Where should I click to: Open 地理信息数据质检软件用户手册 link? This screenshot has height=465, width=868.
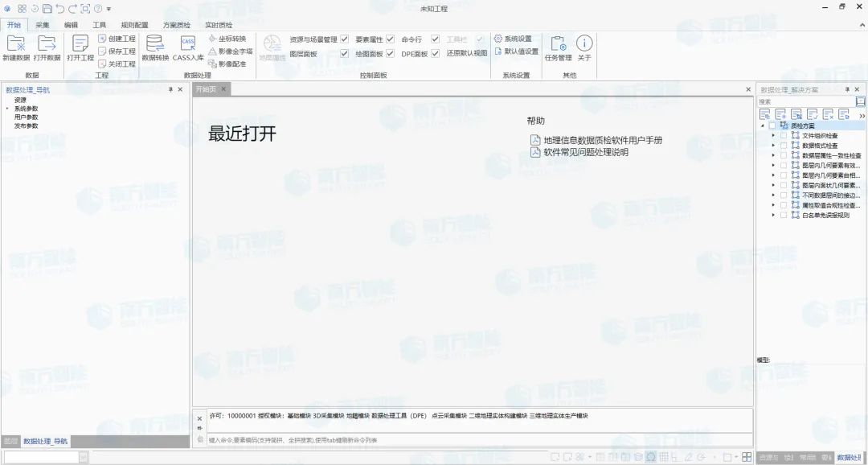coord(603,140)
